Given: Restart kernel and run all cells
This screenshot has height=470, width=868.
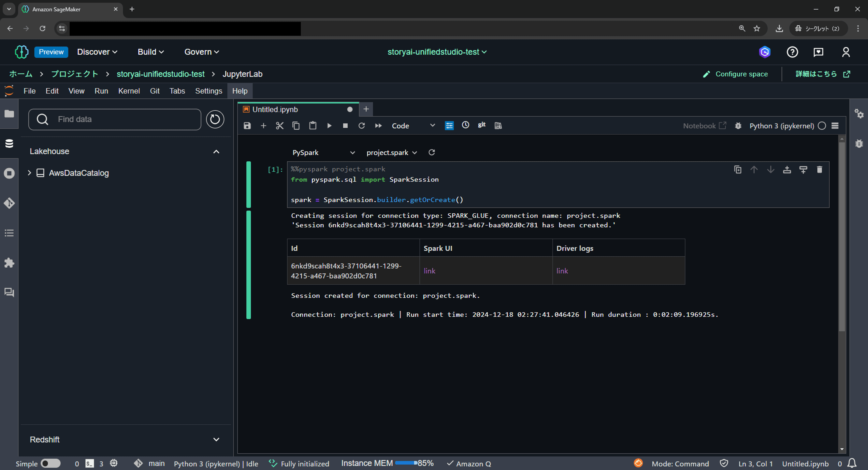Looking at the screenshot, I should 378,126.
